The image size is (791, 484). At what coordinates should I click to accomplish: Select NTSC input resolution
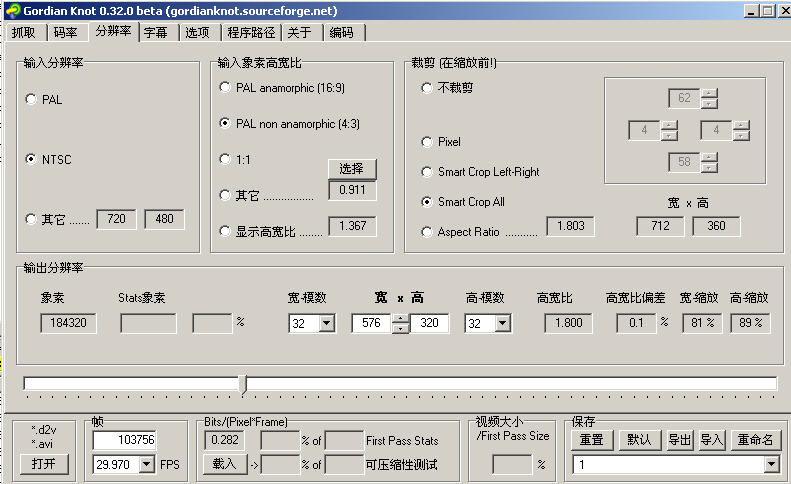(x=31, y=159)
